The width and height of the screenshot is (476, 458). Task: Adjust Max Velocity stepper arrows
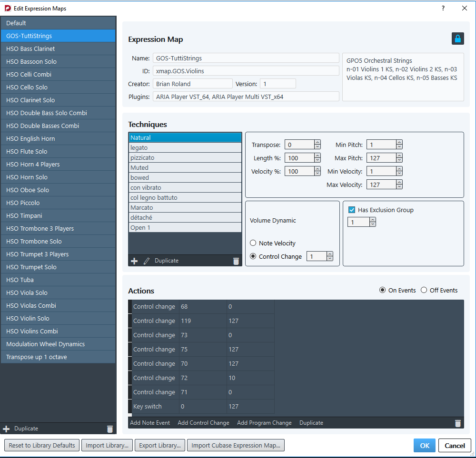pyautogui.click(x=399, y=185)
